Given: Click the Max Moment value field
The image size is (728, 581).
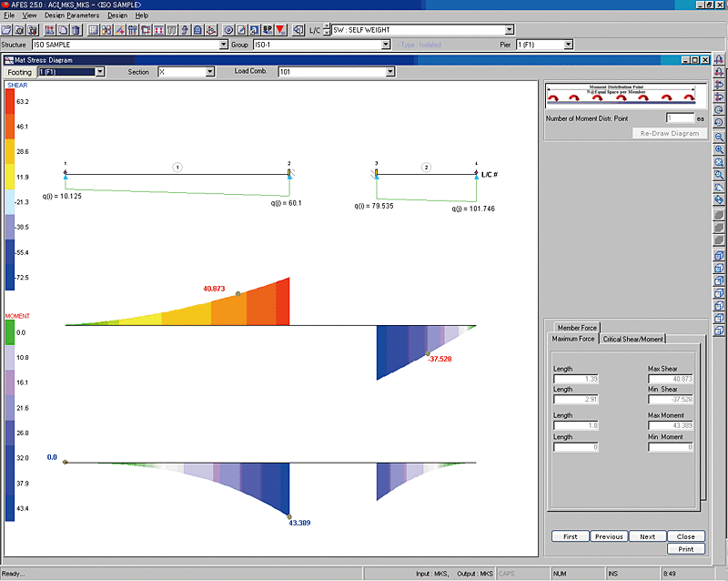Looking at the screenshot, I should pos(671,425).
